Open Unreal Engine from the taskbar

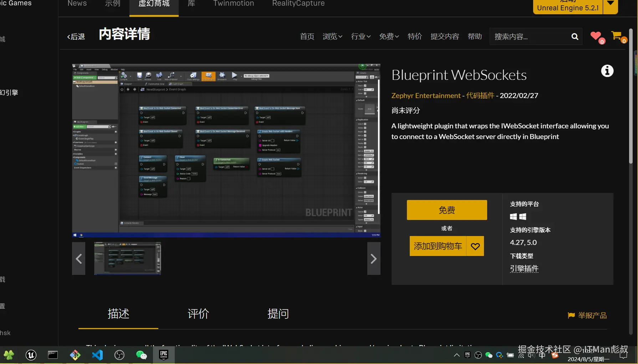click(31, 355)
